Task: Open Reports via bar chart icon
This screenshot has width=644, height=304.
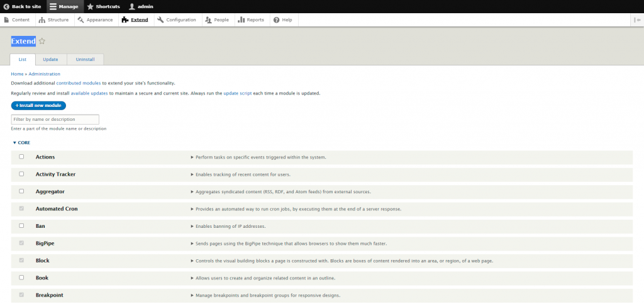Action: click(x=241, y=20)
